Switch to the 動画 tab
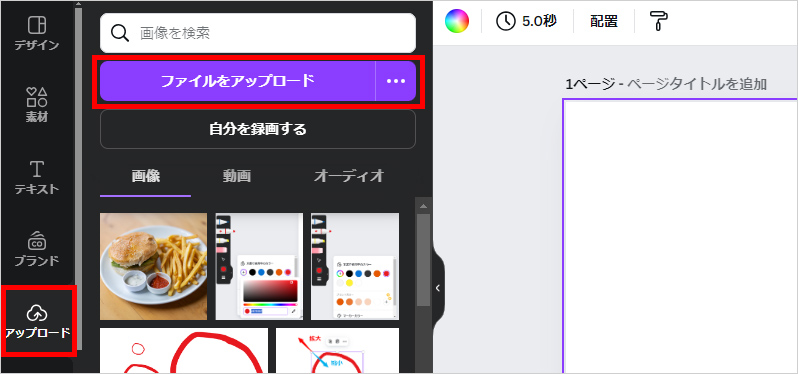The height and width of the screenshot is (374, 798). click(x=236, y=176)
